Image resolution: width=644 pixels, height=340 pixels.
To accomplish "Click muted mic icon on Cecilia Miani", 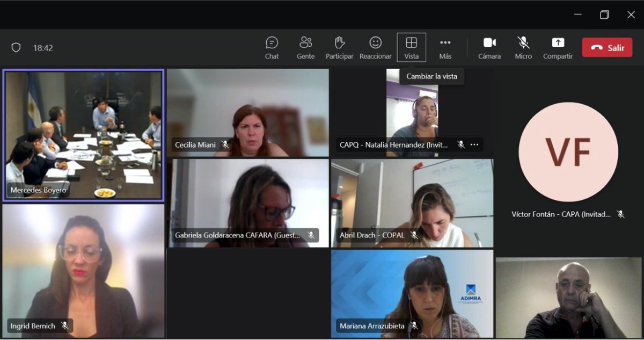I will tap(225, 144).
